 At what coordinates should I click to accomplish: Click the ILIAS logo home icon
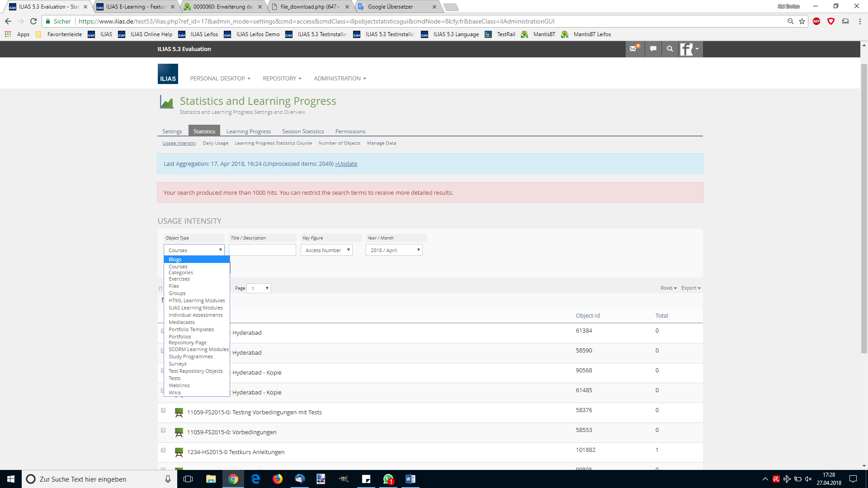168,74
